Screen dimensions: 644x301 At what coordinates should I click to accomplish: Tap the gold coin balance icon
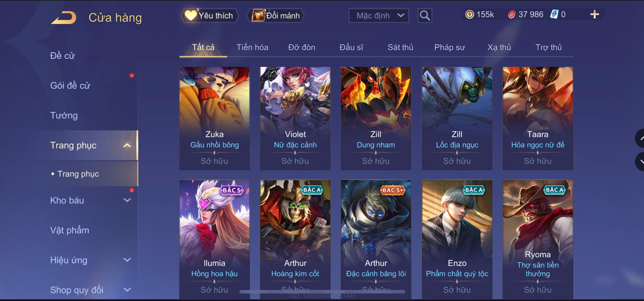coord(470,15)
